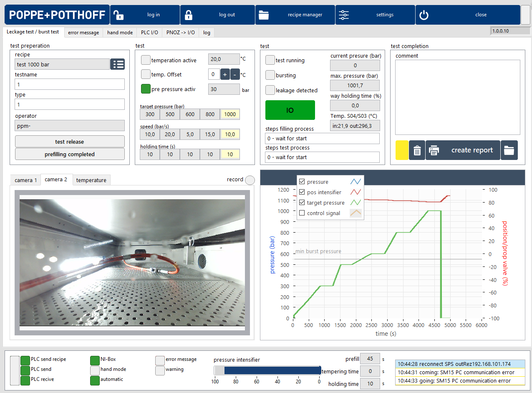
Task: Uncheck the pos intensifier legend checkbox
Action: pyautogui.click(x=302, y=193)
